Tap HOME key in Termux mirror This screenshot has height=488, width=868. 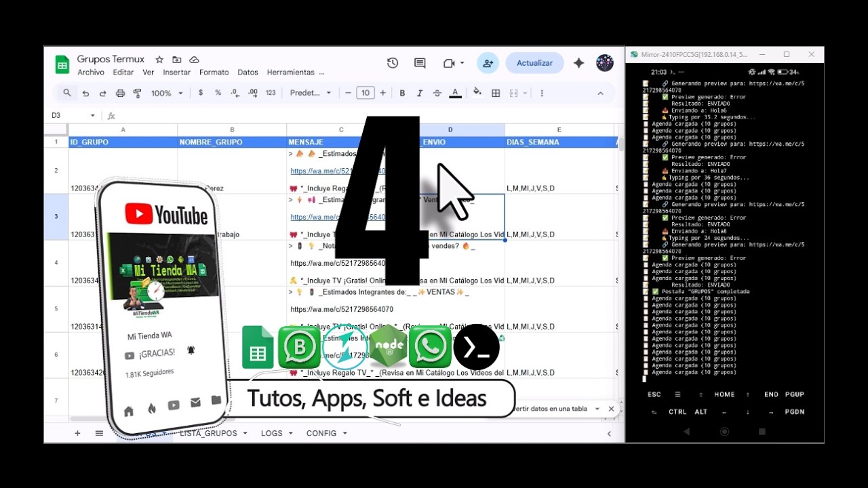[724, 394]
